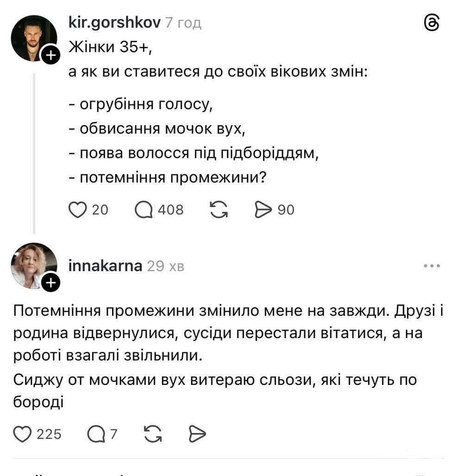
Task: Share kir.gorshkov's post via the send icon
Action: pos(262,210)
